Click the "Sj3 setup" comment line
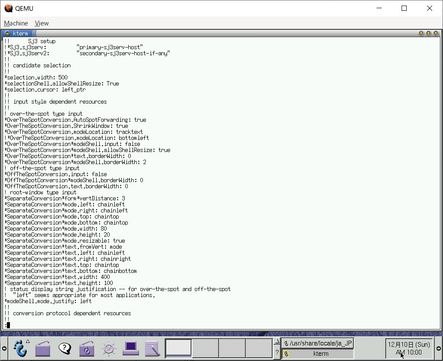 click(x=30, y=41)
